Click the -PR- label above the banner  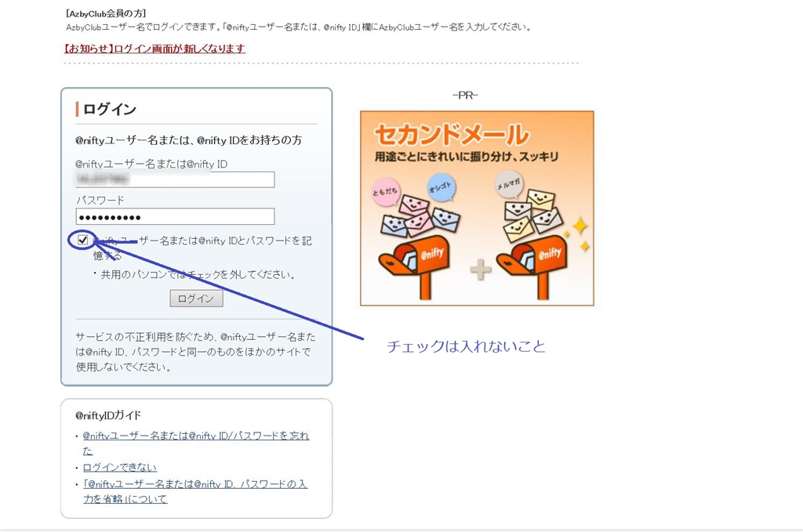point(465,95)
